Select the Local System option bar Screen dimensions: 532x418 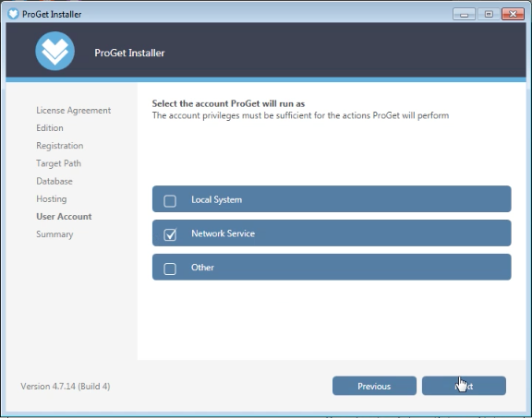pyautogui.click(x=332, y=199)
